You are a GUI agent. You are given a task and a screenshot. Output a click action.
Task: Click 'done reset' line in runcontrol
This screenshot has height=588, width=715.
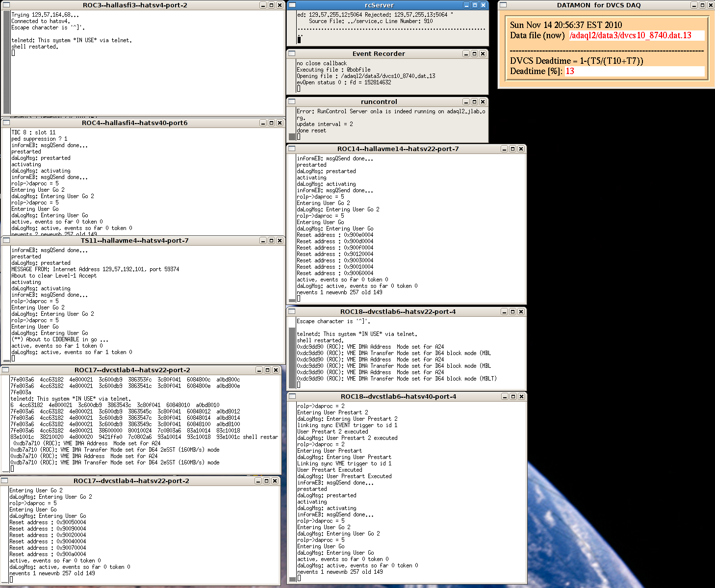point(311,130)
